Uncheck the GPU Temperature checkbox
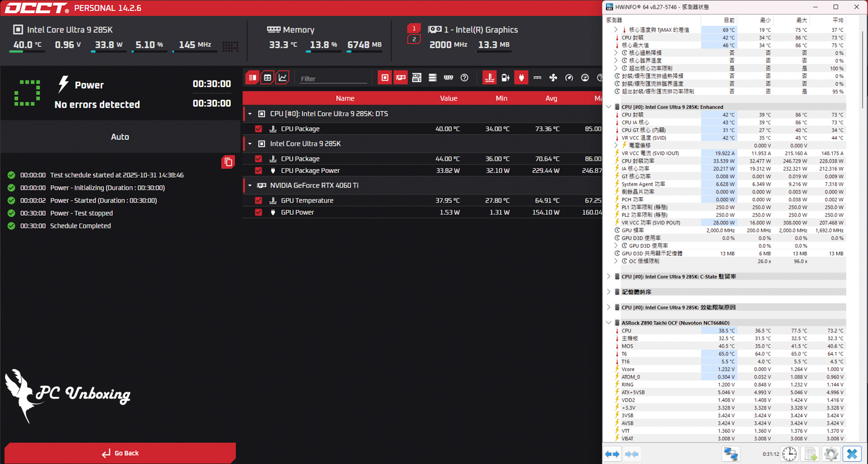Viewport: 868px width, 464px height. tap(259, 201)
